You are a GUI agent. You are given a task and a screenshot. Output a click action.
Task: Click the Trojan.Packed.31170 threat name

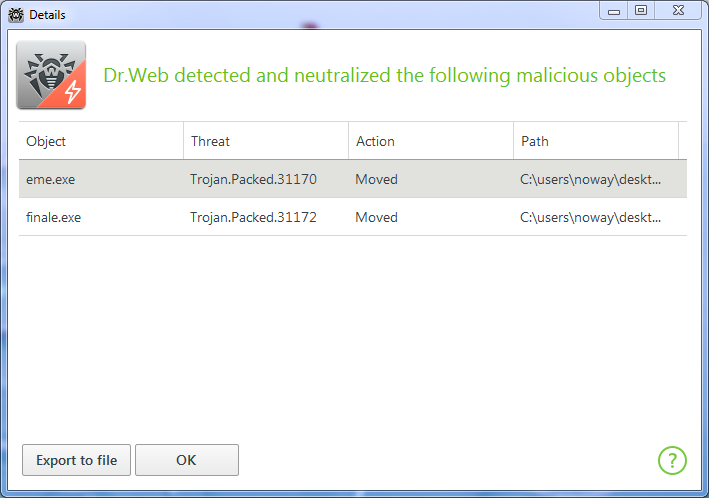253,180
